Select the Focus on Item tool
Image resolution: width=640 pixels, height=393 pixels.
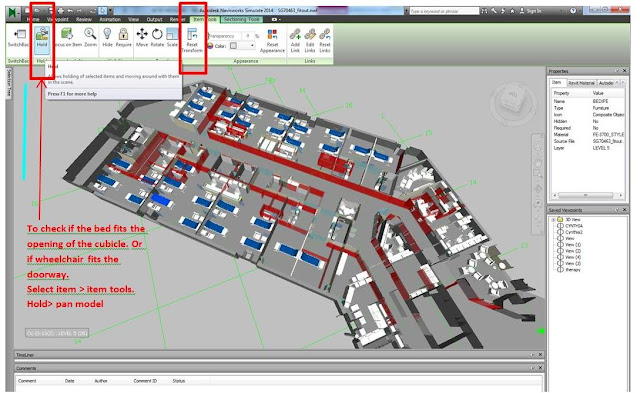[67, 38]
